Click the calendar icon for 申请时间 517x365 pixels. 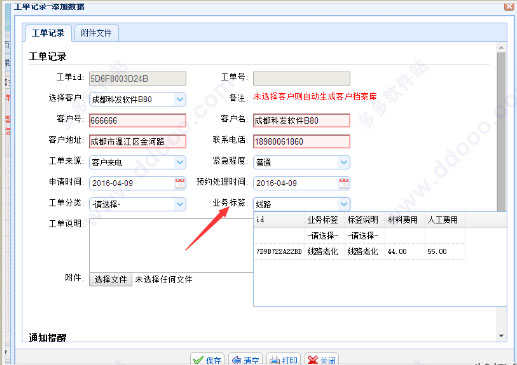pos(180,183)
